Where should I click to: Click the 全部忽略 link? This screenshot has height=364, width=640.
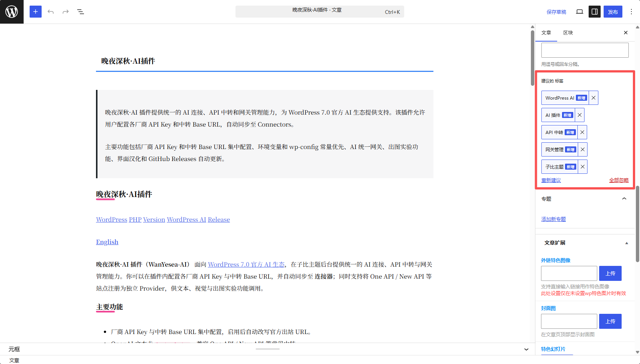[619, 180]
